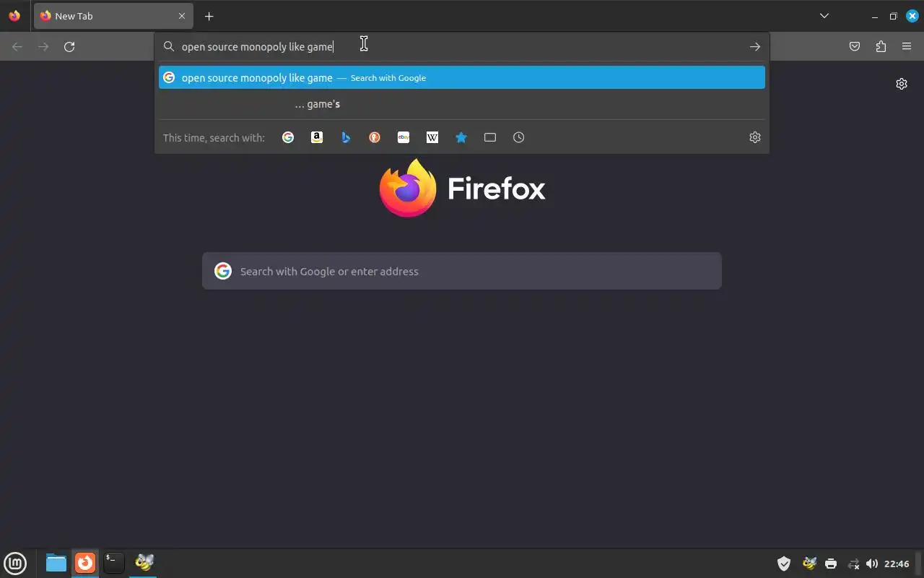Personalize new tab gear icon

pyautogui.click(x=902, y=84)
